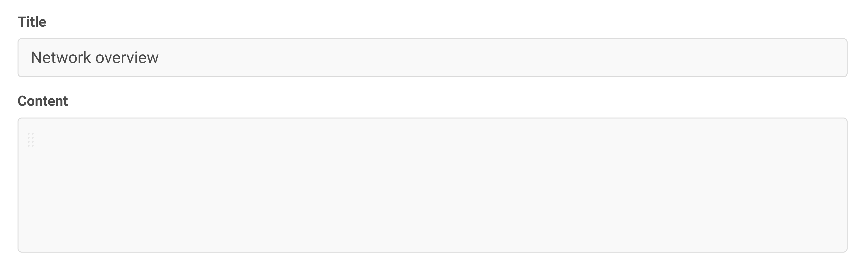Click the word "Network" in the title
Image resolution: width=868 pixels, height=272 pixels.
pyautogui.click(x=61, y=58)
